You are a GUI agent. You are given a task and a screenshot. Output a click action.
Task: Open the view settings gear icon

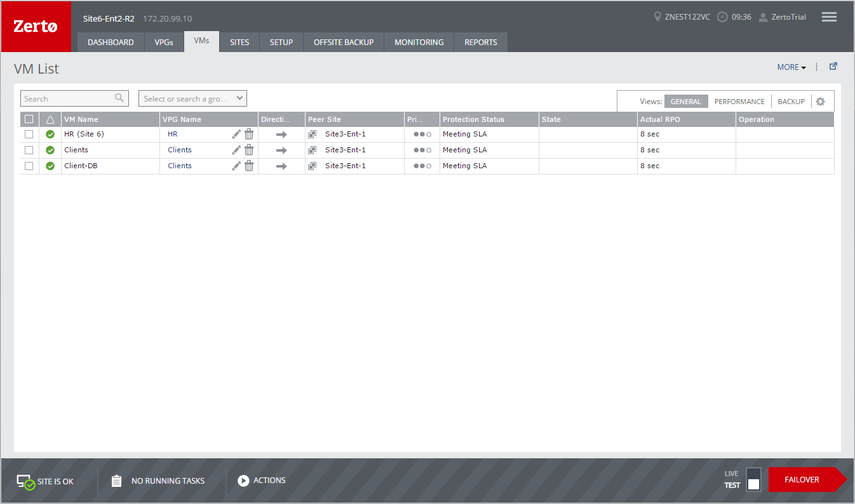820,102
